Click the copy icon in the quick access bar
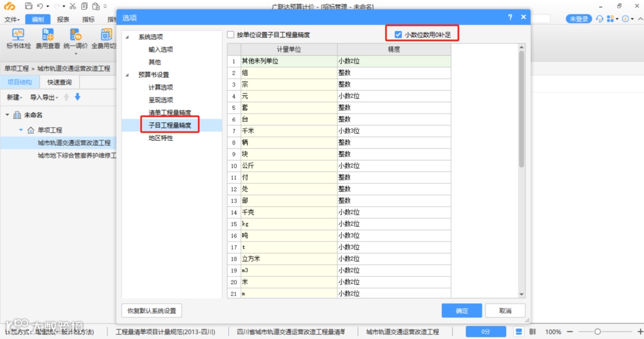 (x=84, y=6)
